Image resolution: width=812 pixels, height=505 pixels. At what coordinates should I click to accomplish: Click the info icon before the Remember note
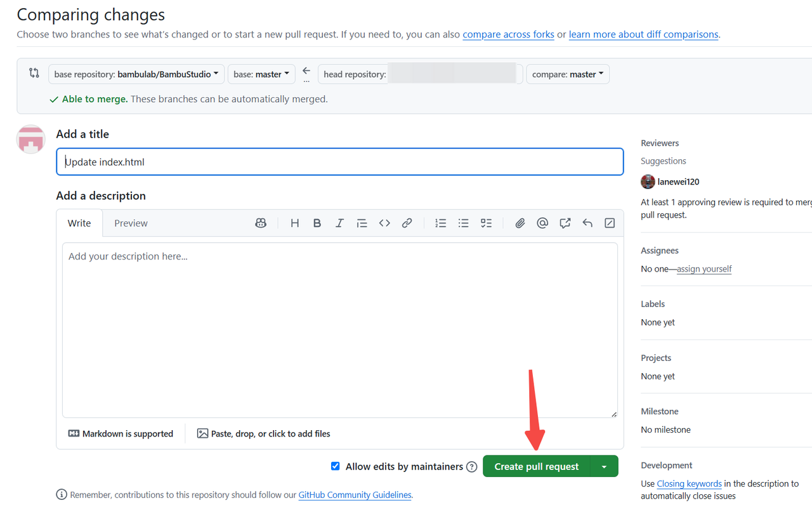pyautogui.click(x=62, y=494)
